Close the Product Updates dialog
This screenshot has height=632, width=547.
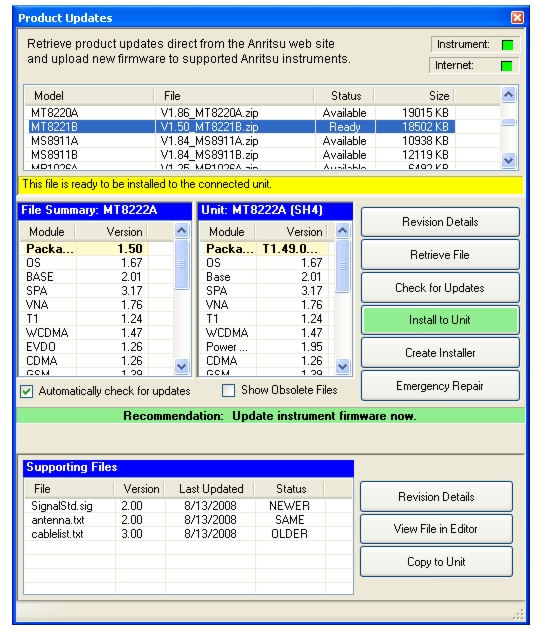pos(517,17)
